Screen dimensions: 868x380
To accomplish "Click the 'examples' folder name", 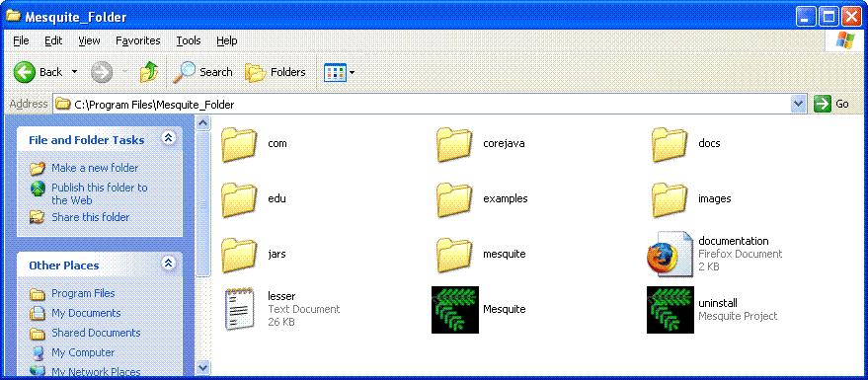I will click(506, 198).
